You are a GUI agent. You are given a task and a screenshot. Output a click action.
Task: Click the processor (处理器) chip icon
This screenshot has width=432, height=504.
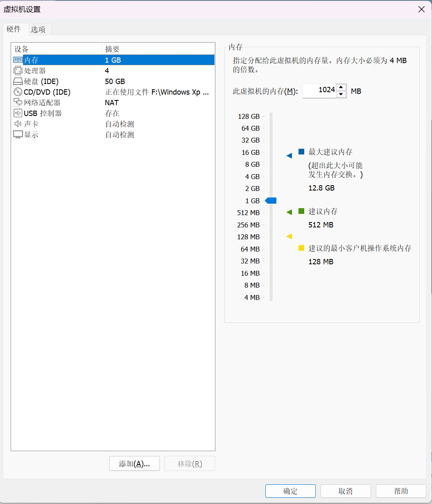pyautogui.click(x=18, y=70)
